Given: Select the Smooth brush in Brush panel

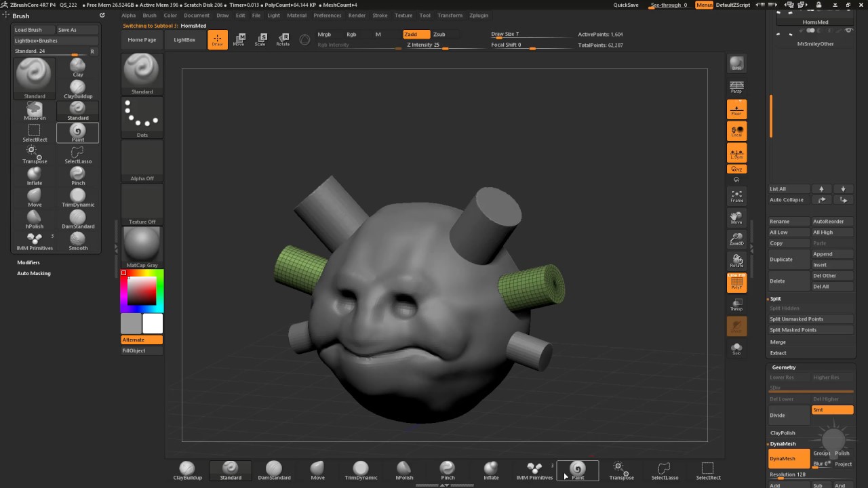Looking at the screenshot, I should click(78, 241).
